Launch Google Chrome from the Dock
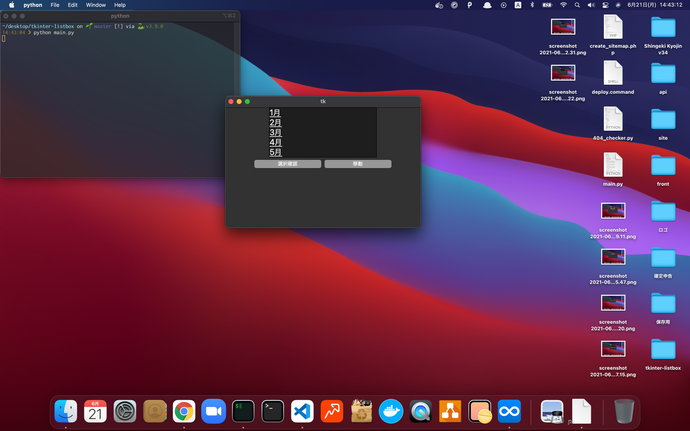 [183, 410]
